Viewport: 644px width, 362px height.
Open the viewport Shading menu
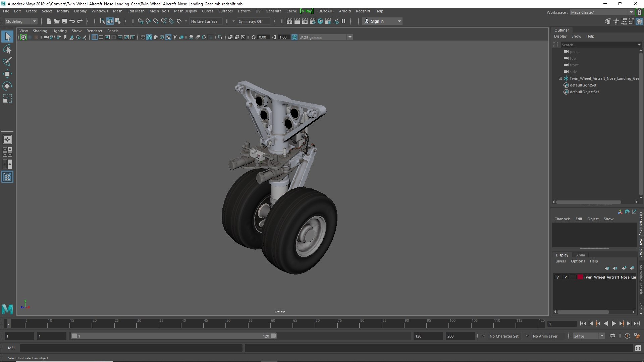[40, 31]
